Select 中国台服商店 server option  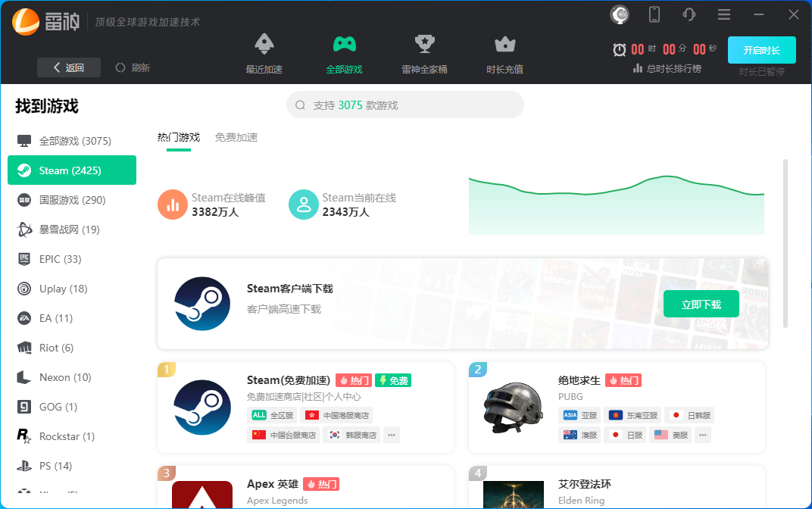click(x=283, y=435)
